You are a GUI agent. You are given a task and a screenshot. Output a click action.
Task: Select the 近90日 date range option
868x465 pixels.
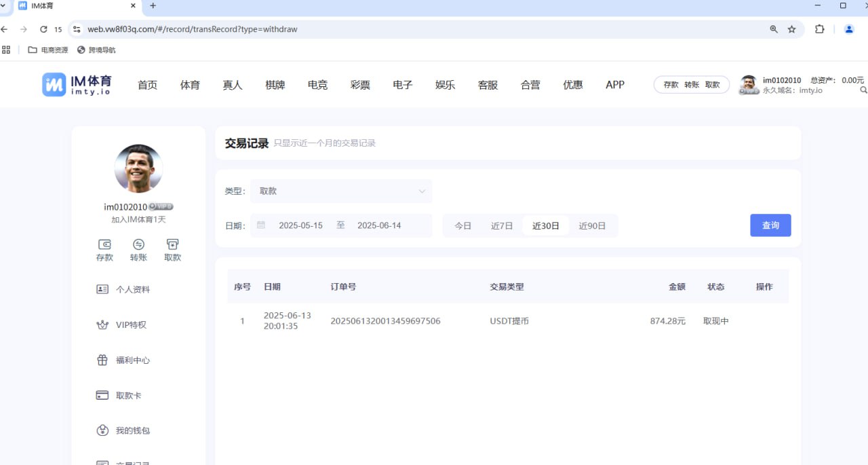[592, 226]
